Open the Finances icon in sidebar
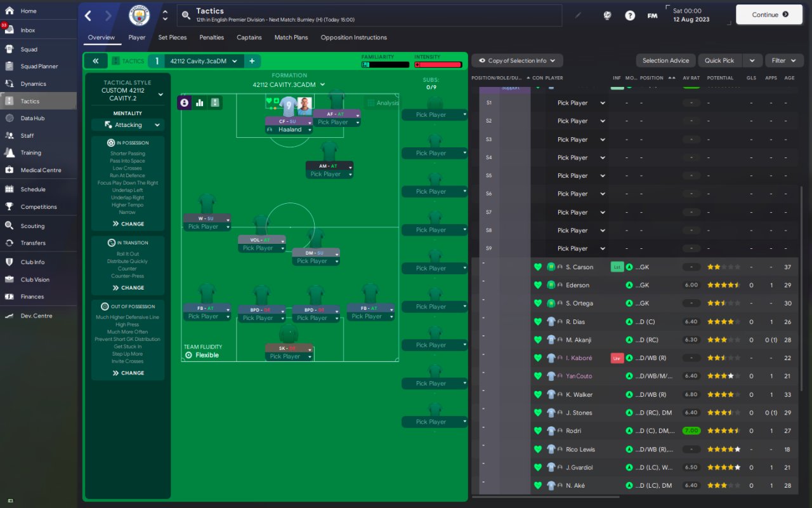812x508 pixels. (10, 297)
